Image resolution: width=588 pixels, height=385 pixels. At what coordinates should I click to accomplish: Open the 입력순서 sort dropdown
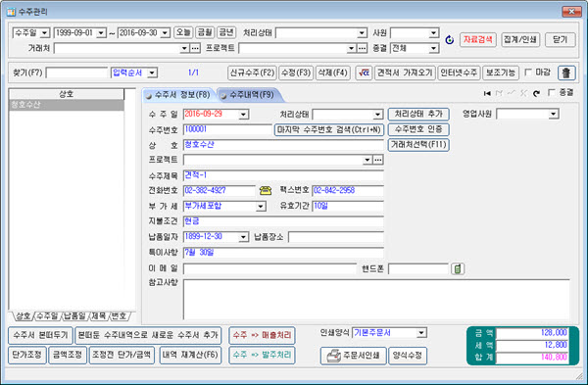pyautogui.click(x=152, y=72)
